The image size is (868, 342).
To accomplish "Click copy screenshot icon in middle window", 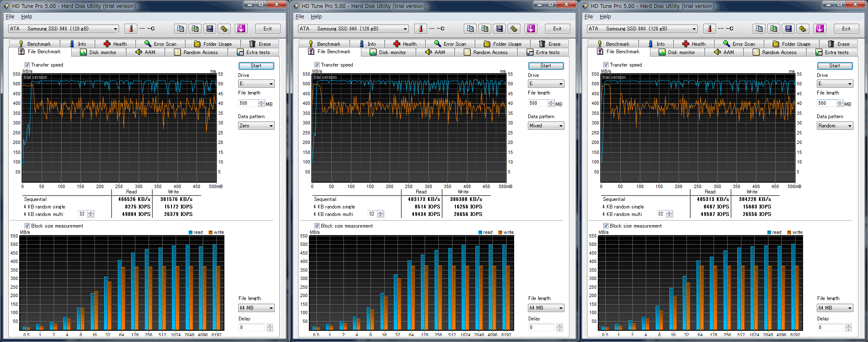I will 485,29.
